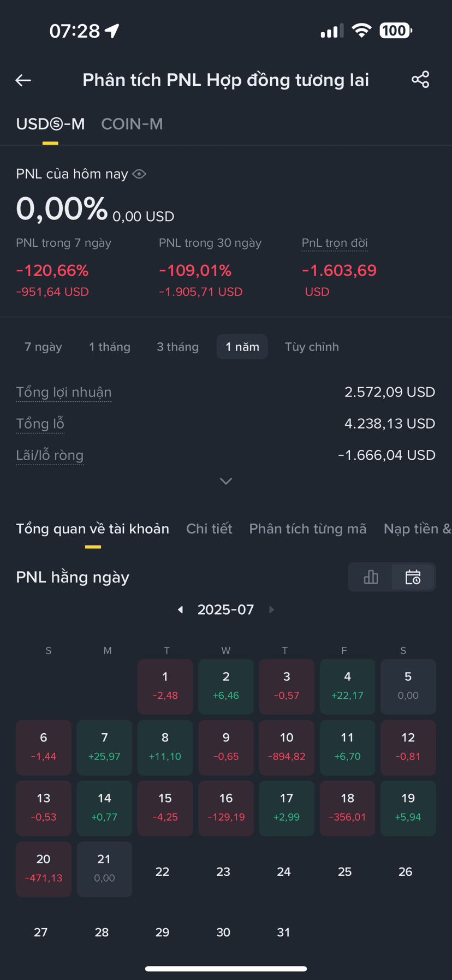Tap the PnL trọn đời label

point(335,243)
